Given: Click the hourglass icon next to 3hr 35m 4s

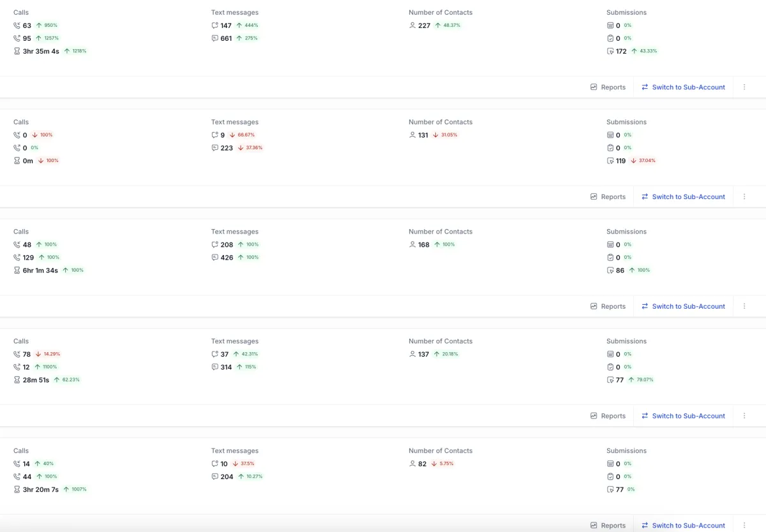Looking at the screenshot, I should [x=17, y=51].
